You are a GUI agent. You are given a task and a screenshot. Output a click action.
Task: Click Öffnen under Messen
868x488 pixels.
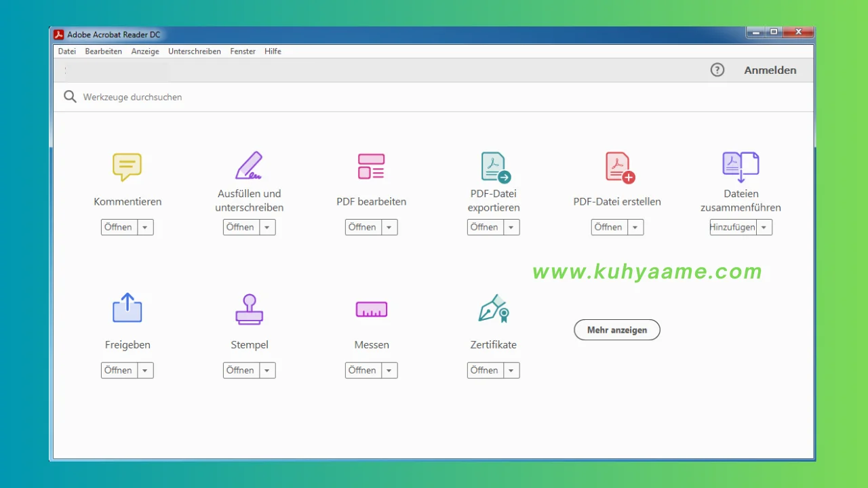tap(363, 370)
